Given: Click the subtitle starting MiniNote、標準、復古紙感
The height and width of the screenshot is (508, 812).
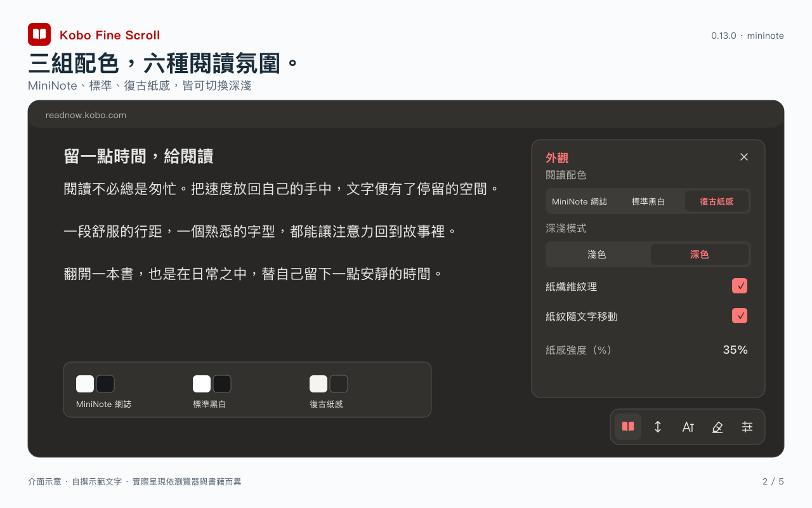Looking at the screenshot, I should [140, 85].
